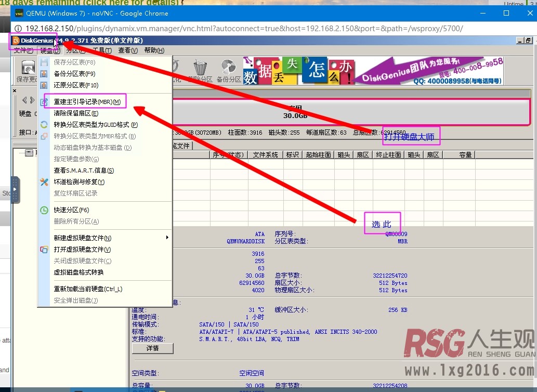Click the open virtual disk file icon

click(44, 249)
